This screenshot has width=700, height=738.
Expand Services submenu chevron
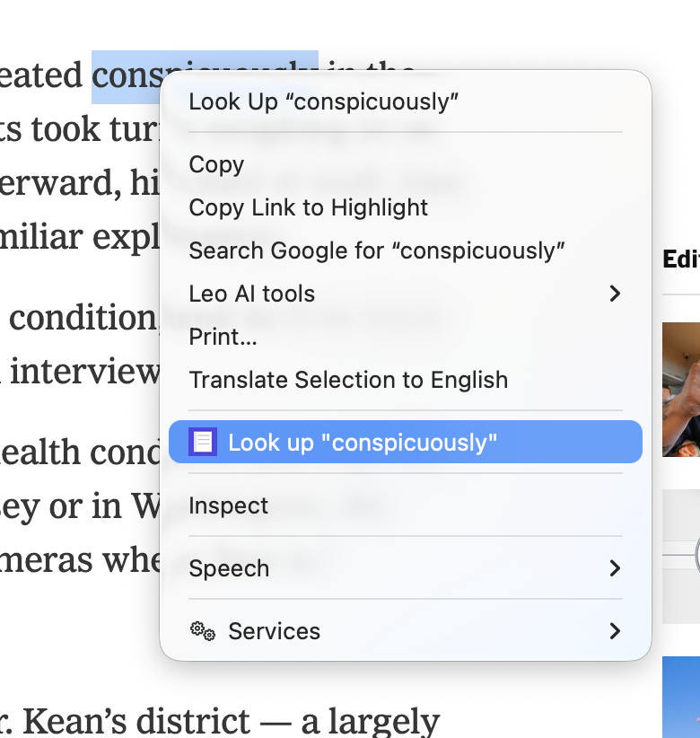click(x=615, y=631)
